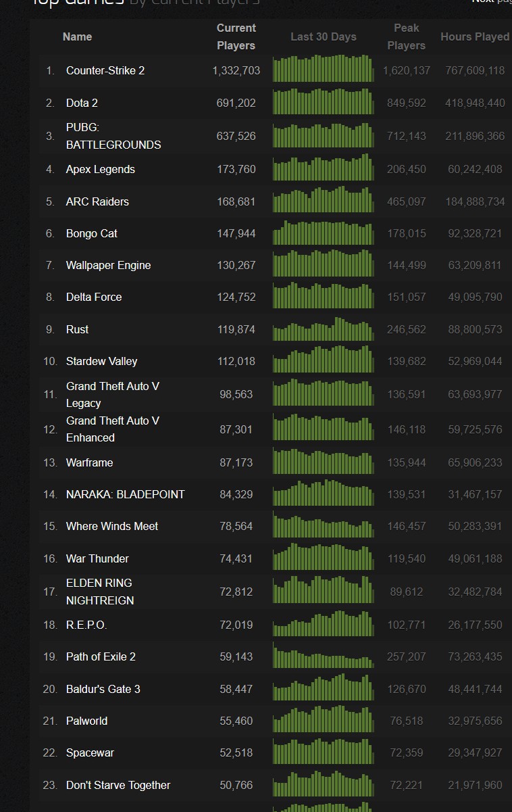The width and height of the screenshot is (512, 812).
Task: Click Warframe's 30-day player chart
Action: 324,461
